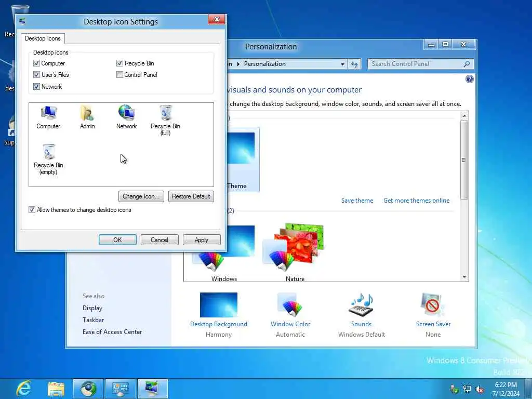Open Desktop Background settings icon
The width and height of the screenshot is (532, 399).
pos(219,304)
